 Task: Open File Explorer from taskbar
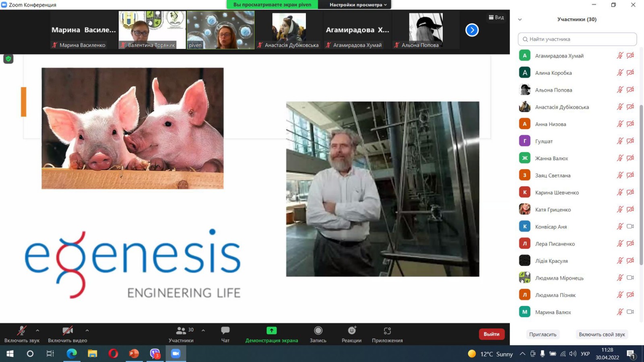pyautogui.click(x=93, y=354)
